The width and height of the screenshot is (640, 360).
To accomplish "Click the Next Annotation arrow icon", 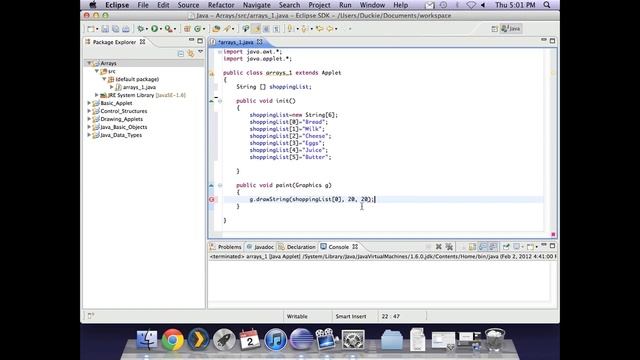I will (x=290, y=29).
